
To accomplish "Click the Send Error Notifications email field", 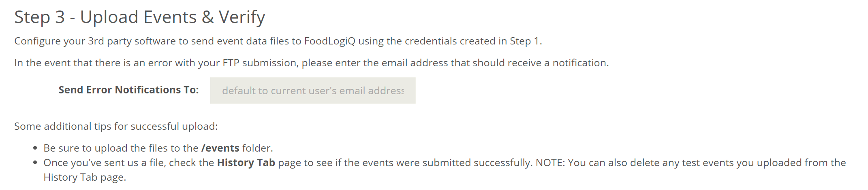I will pos(313,91).
